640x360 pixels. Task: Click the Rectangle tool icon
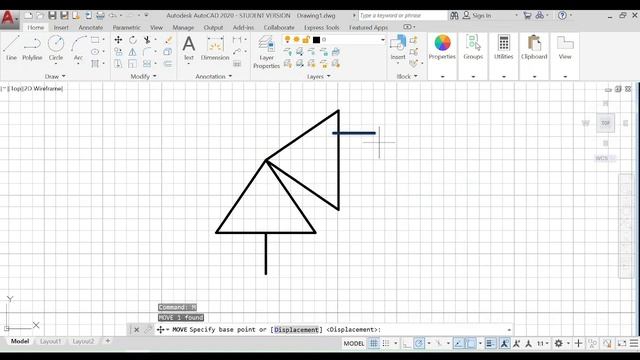click(x=95, y=40)
